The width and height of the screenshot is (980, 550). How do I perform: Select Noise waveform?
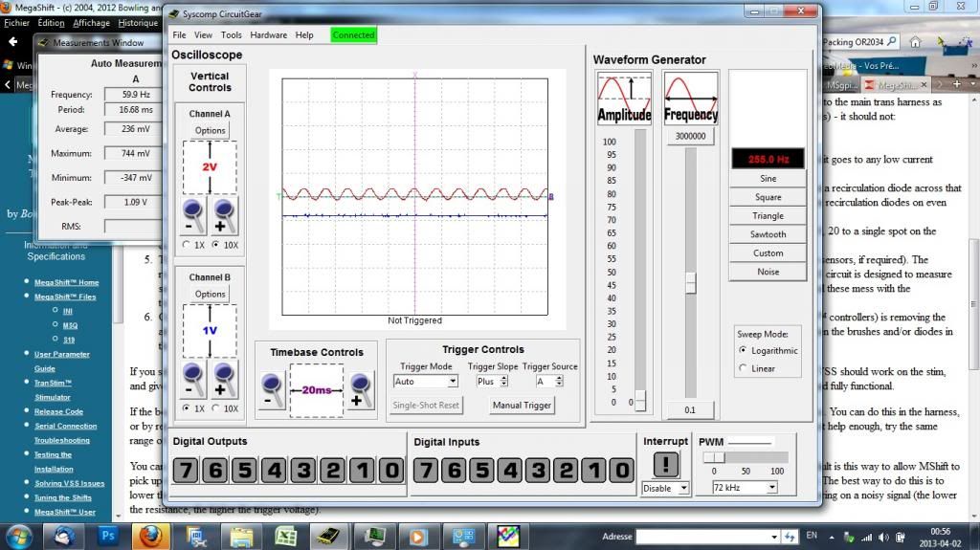click(768, 272)
